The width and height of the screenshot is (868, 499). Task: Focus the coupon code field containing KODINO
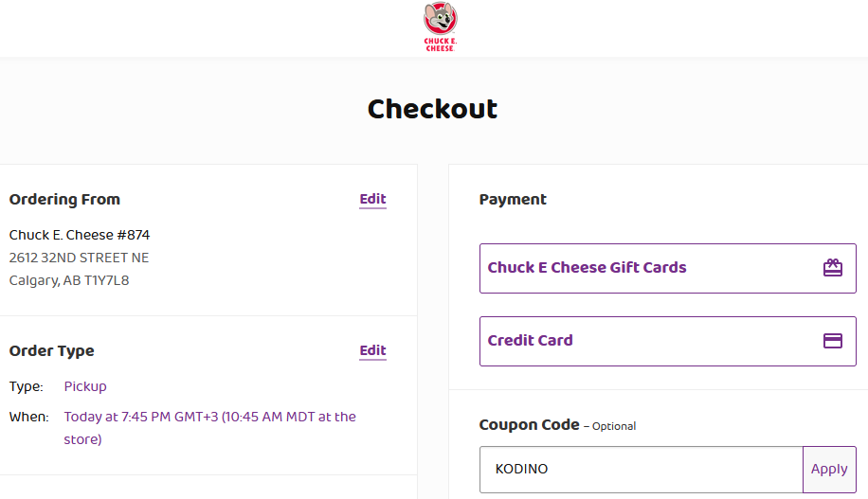point(641,469)
